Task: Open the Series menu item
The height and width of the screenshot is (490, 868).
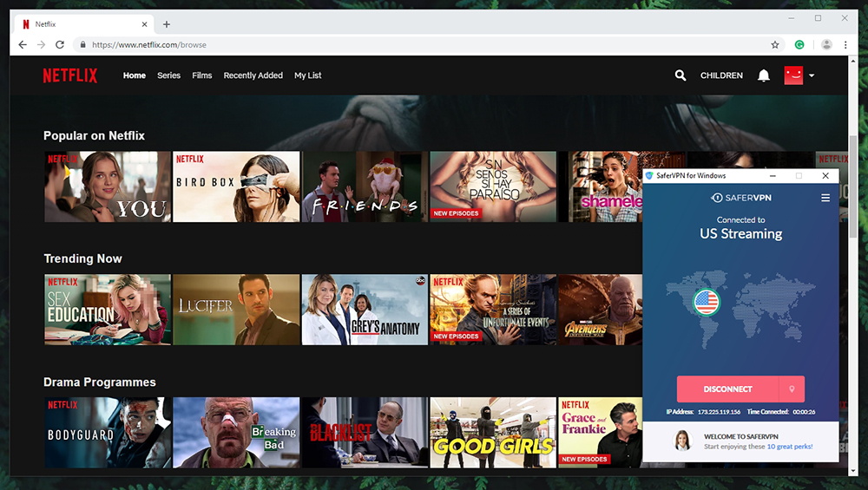Action: pyautogui.click(x=169, y=75)
